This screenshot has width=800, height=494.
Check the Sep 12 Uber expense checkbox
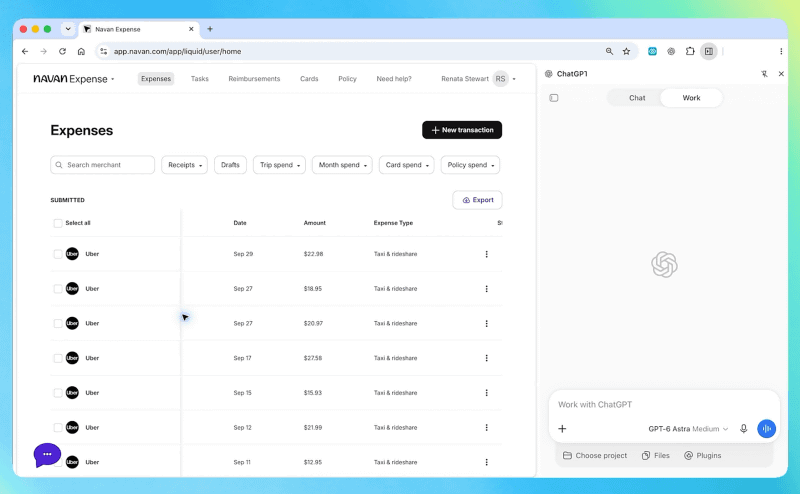58,428
